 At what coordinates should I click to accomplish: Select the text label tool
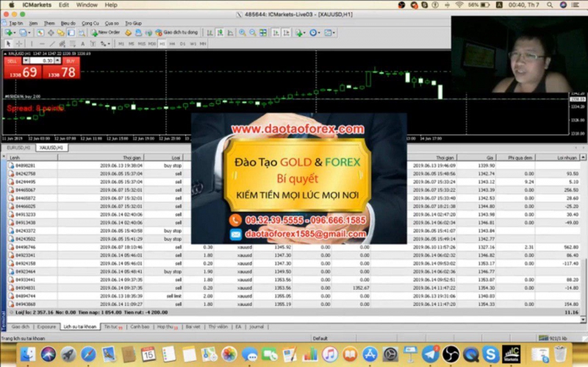click(93, 44)
